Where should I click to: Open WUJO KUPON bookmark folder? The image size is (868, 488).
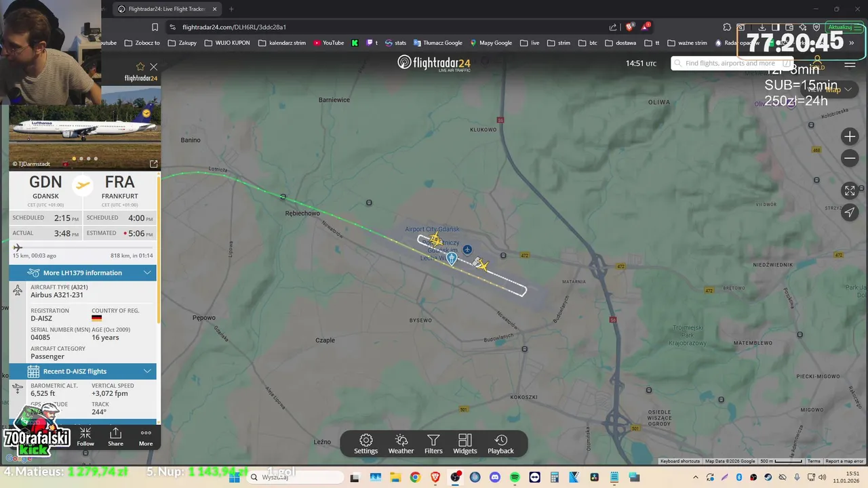coord(226,43)
